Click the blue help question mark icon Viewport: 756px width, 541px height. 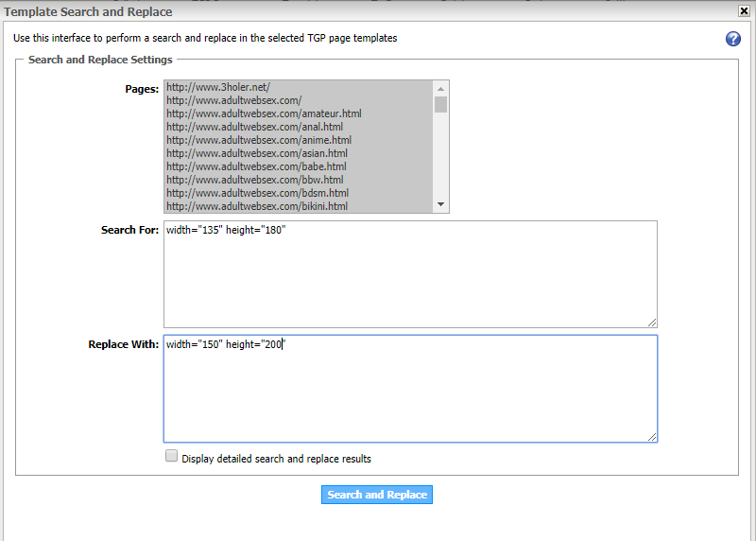click(x=732, y=39)
